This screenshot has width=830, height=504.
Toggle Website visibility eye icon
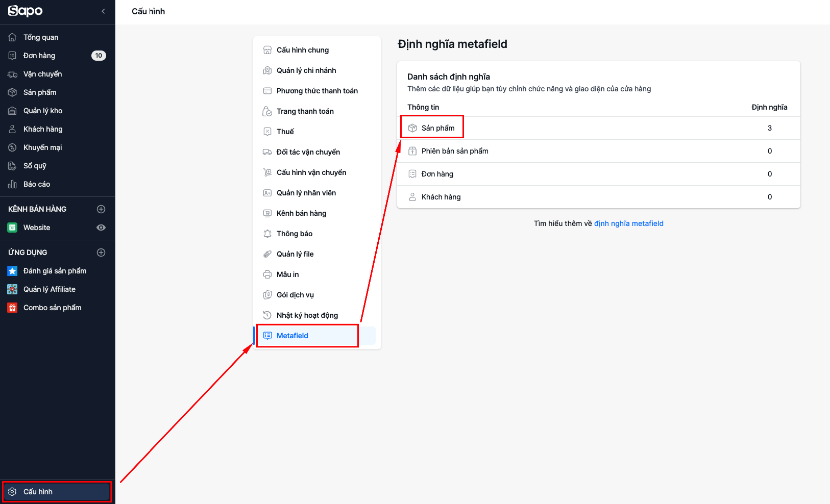tap(101, 228)
